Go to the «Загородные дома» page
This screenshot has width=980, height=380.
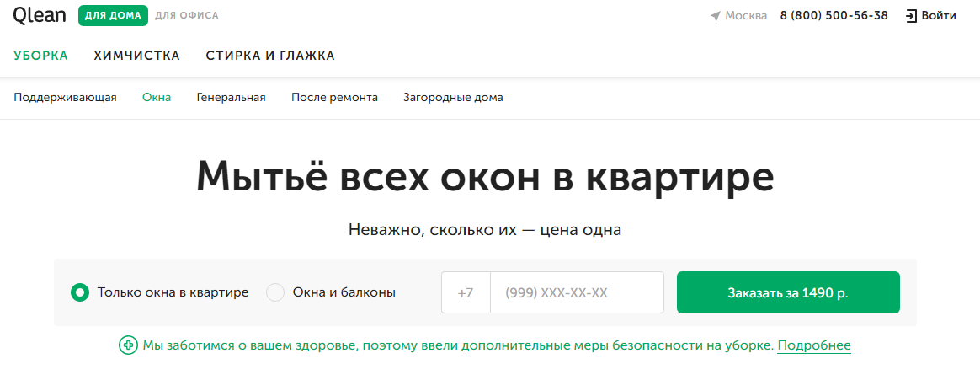(x=453, y=98)
